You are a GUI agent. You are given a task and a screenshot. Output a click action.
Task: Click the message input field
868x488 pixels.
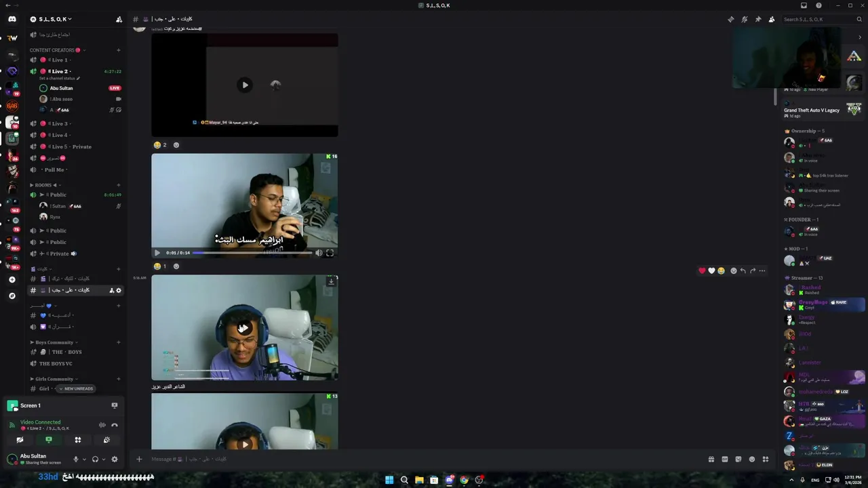click(424, 459)
